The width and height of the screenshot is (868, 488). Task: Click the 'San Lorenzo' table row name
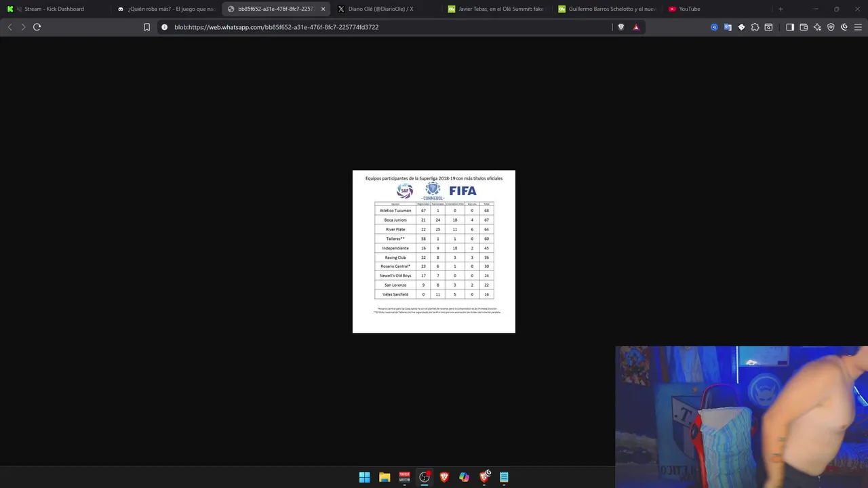(x=395, y=285)
